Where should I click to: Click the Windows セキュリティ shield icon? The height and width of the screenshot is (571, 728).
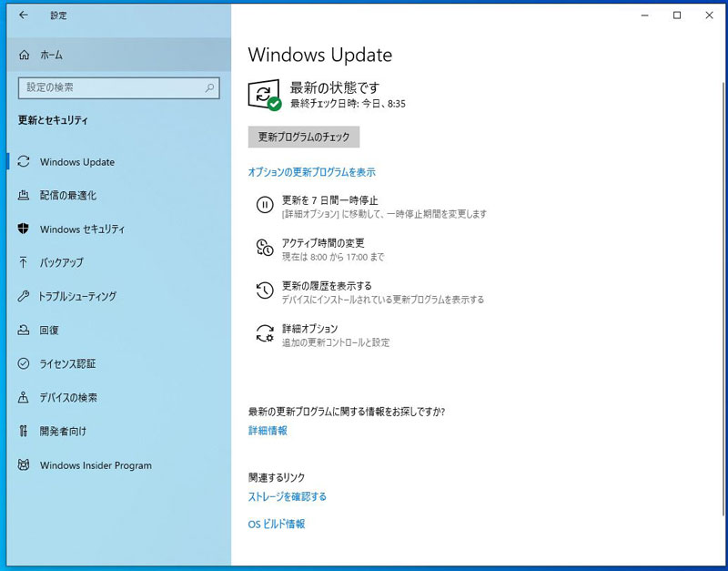[x=24, y=229]
